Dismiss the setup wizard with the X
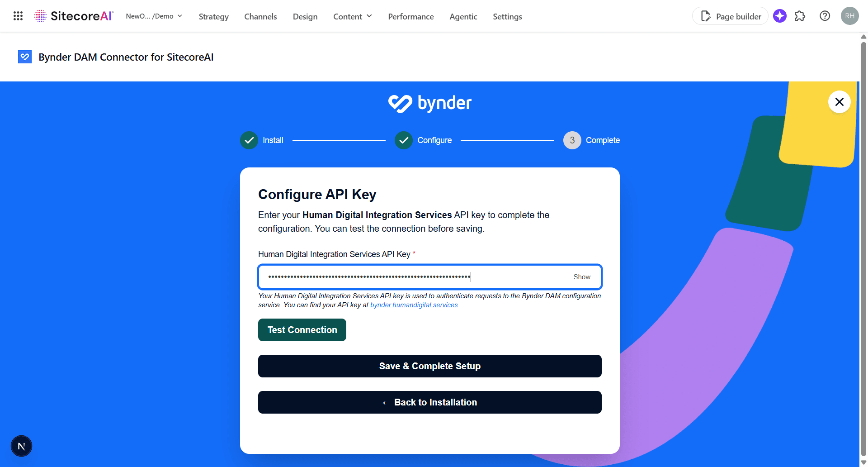Image resolution: width=868 pixels, height=467 pixels. click(x=839, y=102)
